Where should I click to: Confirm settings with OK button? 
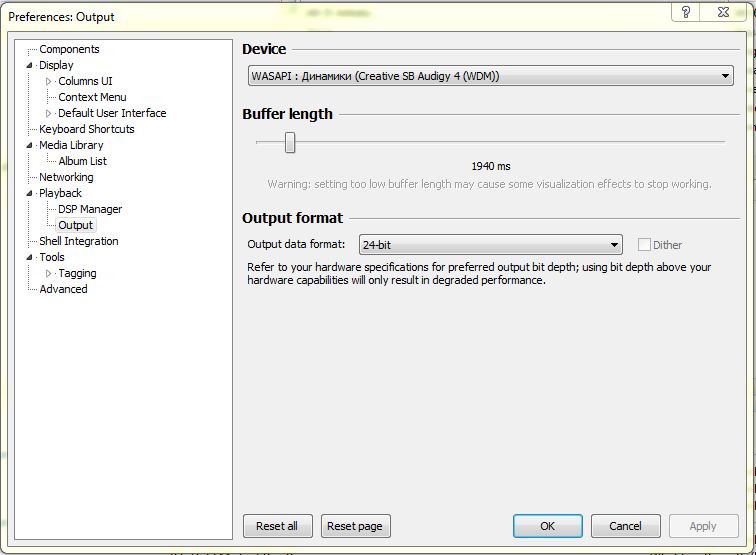(548, 526)
